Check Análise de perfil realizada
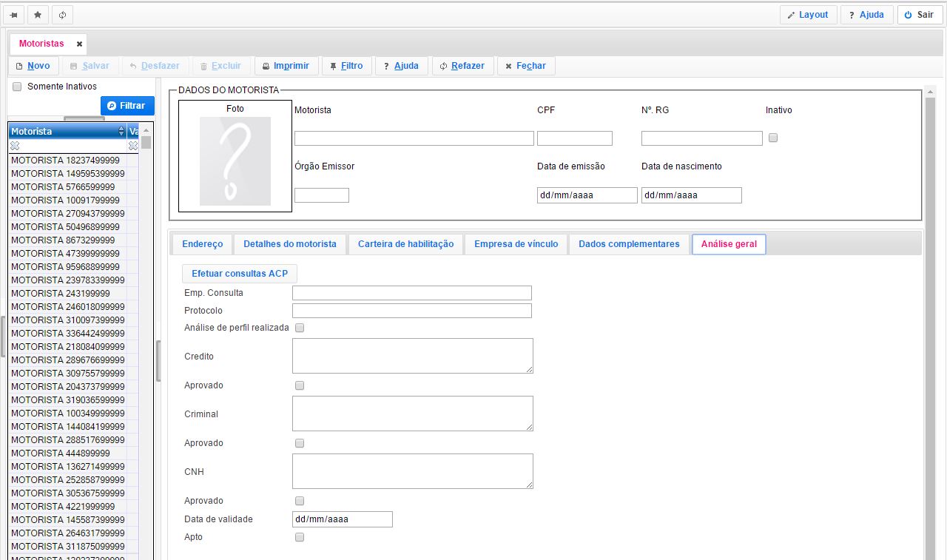This screenshot has height=560, width=947. coord(300,328)
